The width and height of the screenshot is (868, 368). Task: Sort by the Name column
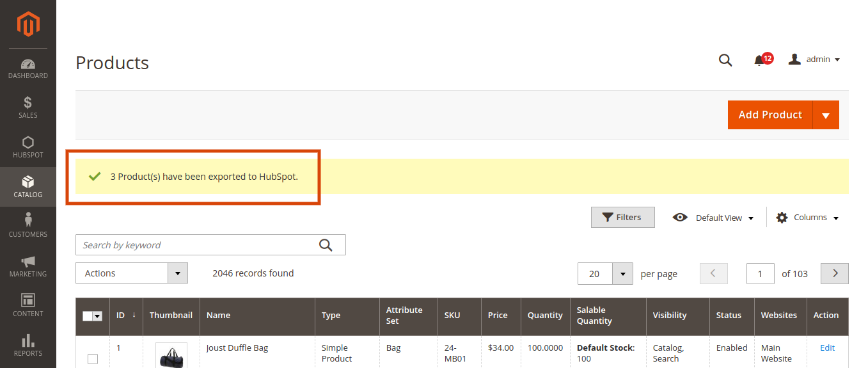[x=257, y=316]
